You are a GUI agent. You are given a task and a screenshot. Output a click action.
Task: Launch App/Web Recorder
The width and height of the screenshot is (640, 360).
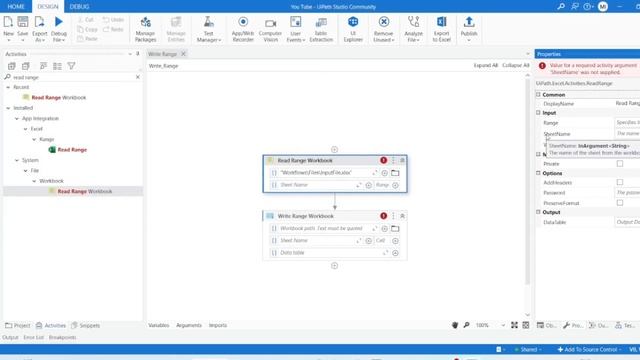(243, 29)
